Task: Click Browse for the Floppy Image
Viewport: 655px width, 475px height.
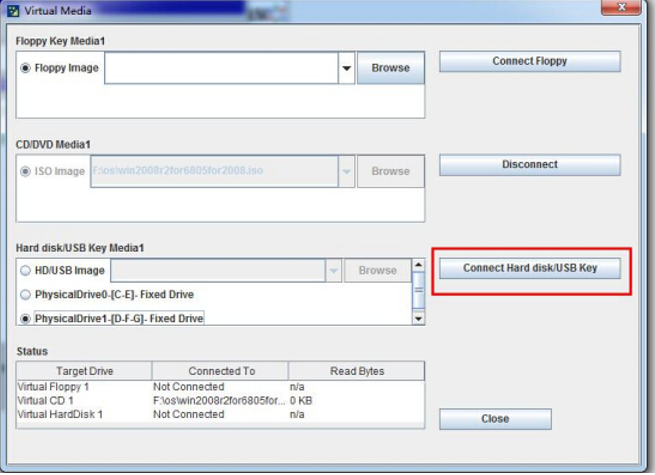Action: coord(390,68)
